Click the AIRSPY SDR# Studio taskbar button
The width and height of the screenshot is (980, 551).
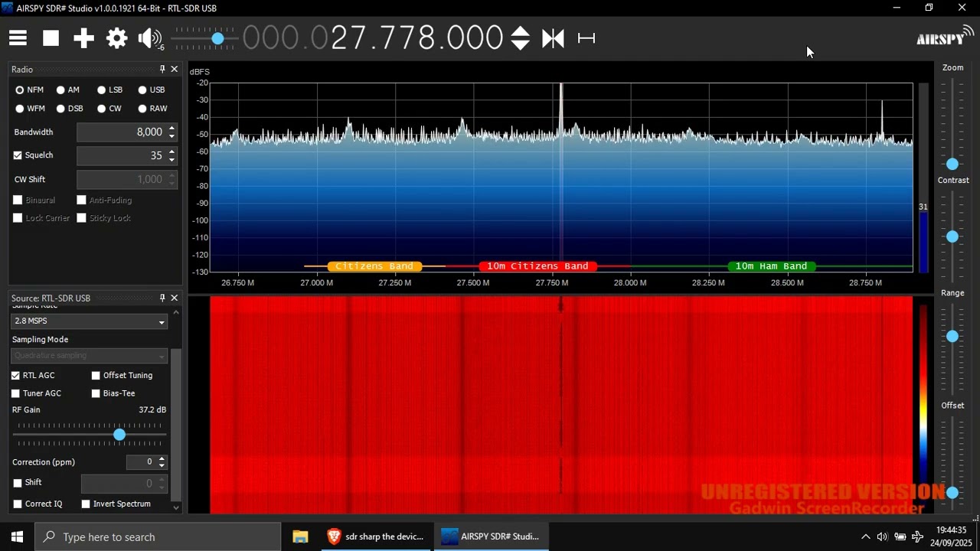tap(491, 536)
